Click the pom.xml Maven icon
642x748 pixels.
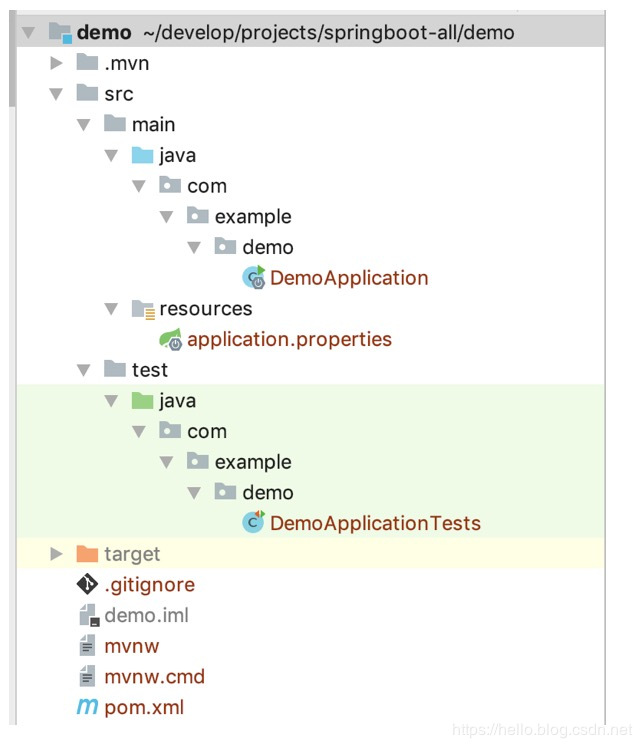88,707
